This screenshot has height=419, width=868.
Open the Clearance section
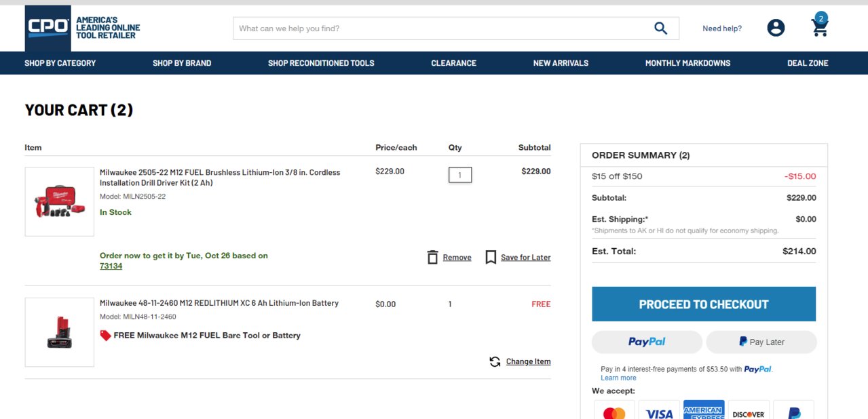pos(453,63)
